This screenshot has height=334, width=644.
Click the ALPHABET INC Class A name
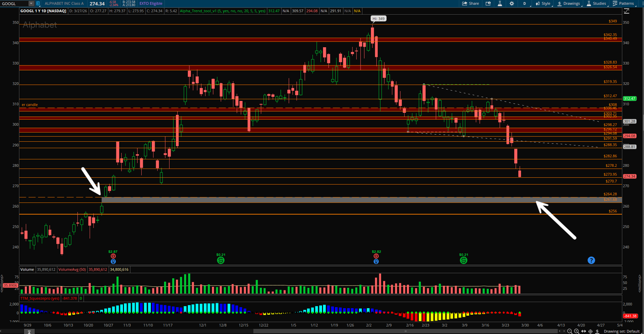coord(64,4)
